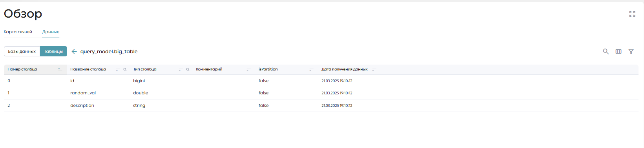Screen dimensions: 644x148
Task: Select the Данные tab
Action: click(x=51, y=32)
